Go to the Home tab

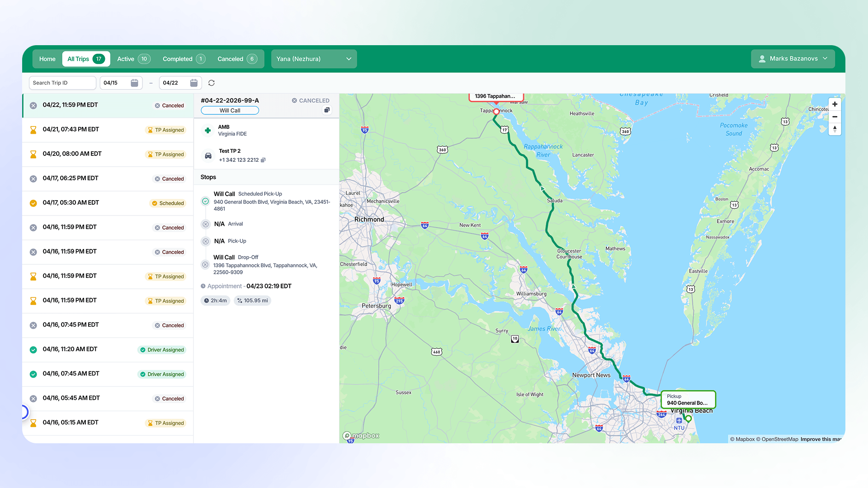[47, 59]
